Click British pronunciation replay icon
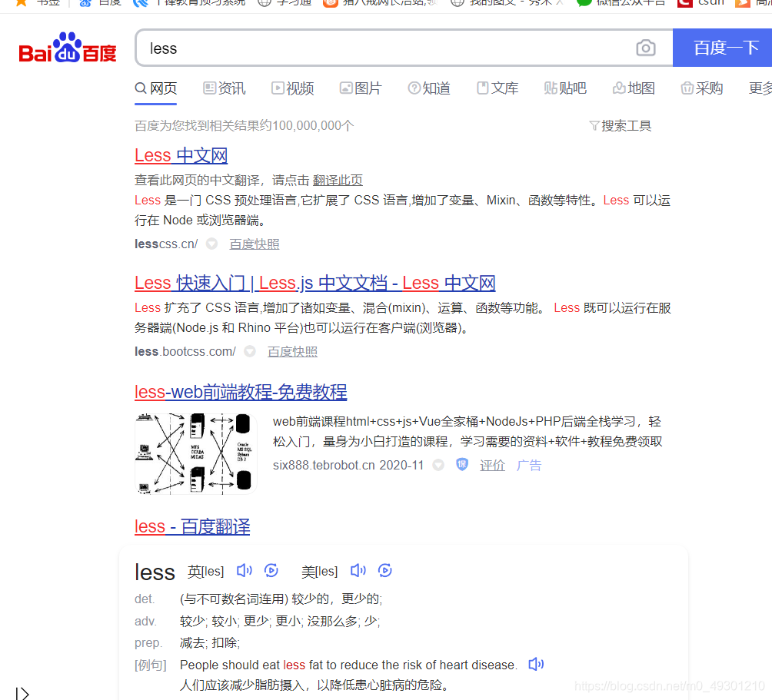This screenshot has width=772, height=700. pos(271,571)
